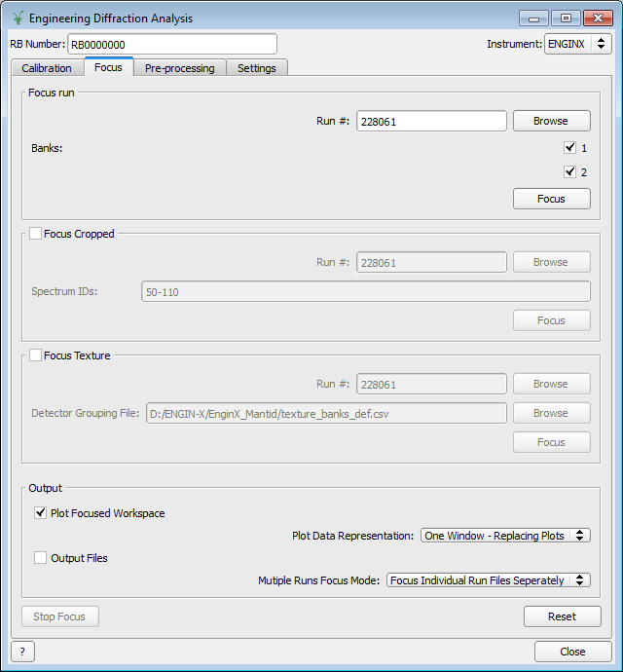Uncheck the bank 2 checkbox
The height and width of the screenshot is (672, 623).
569,172
